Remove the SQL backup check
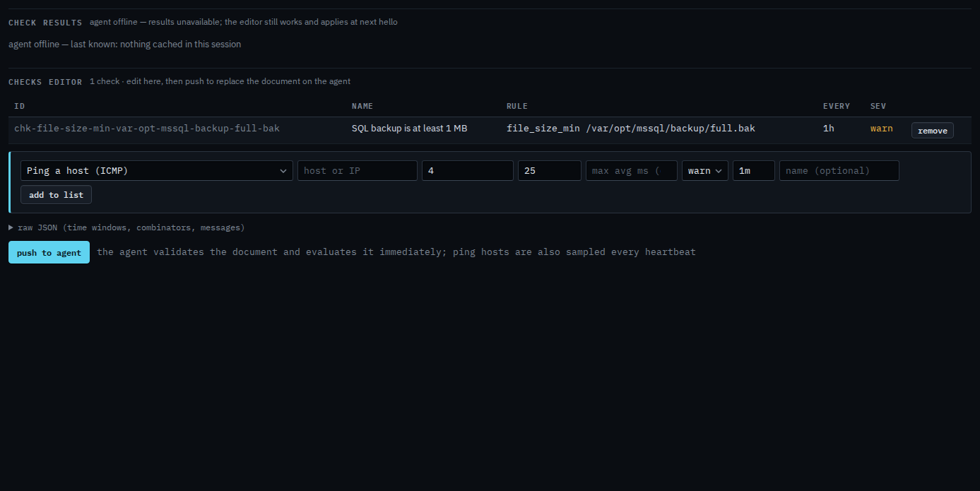The width and height of the screenshot is (980, 491). click(932, 131)
